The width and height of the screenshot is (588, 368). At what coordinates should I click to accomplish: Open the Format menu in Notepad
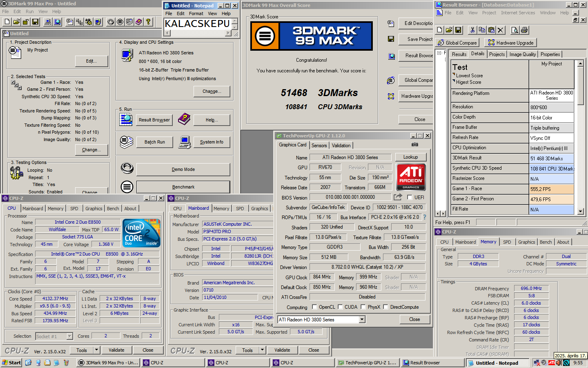196,13
